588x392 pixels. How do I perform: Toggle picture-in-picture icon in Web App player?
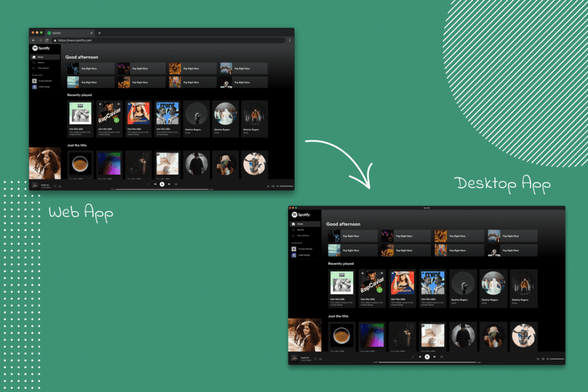click(60, 186)
